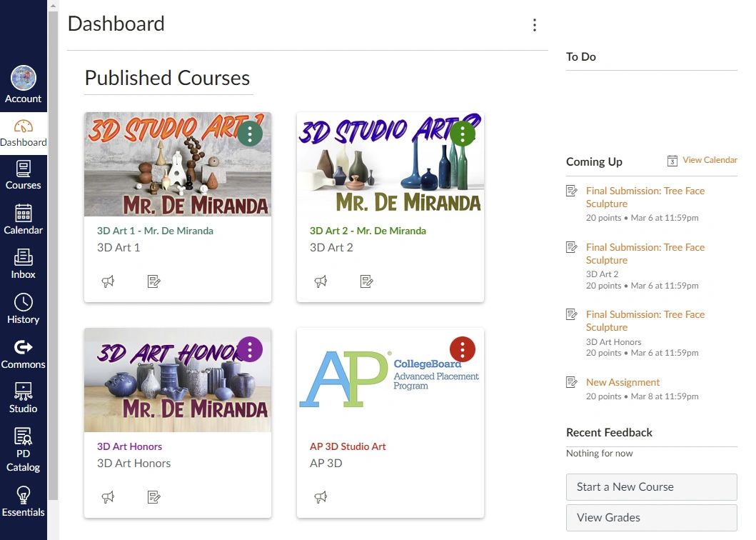Click the '20 points • Mar 8 at 11:59pm' text
Image resolution: width=756 pixels, height=540 pixels.
(642, 396)
